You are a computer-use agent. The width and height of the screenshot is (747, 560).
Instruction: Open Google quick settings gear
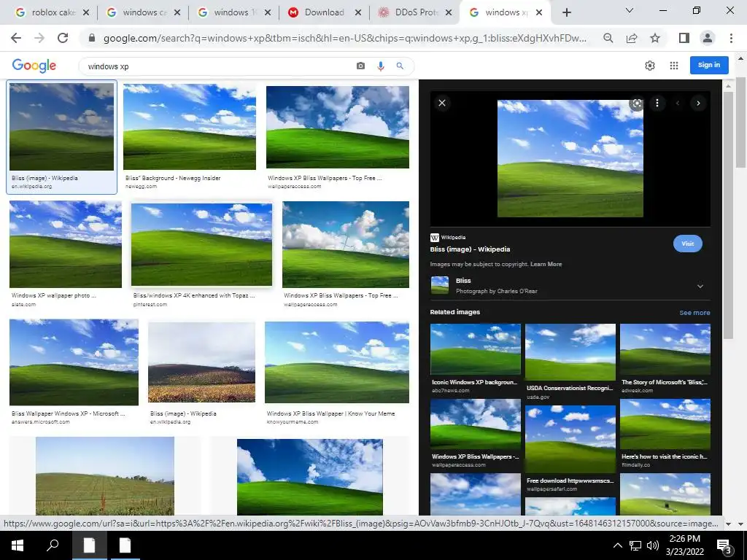point(650,66)
